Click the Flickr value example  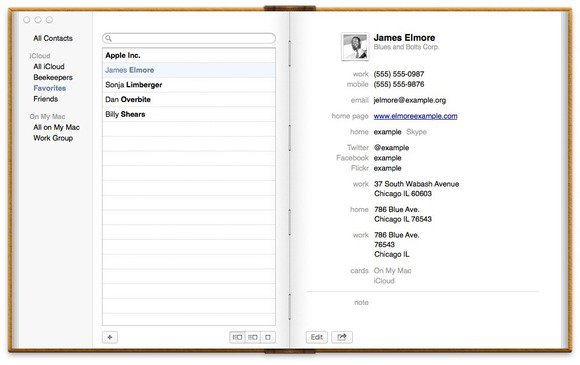[387, 168]
